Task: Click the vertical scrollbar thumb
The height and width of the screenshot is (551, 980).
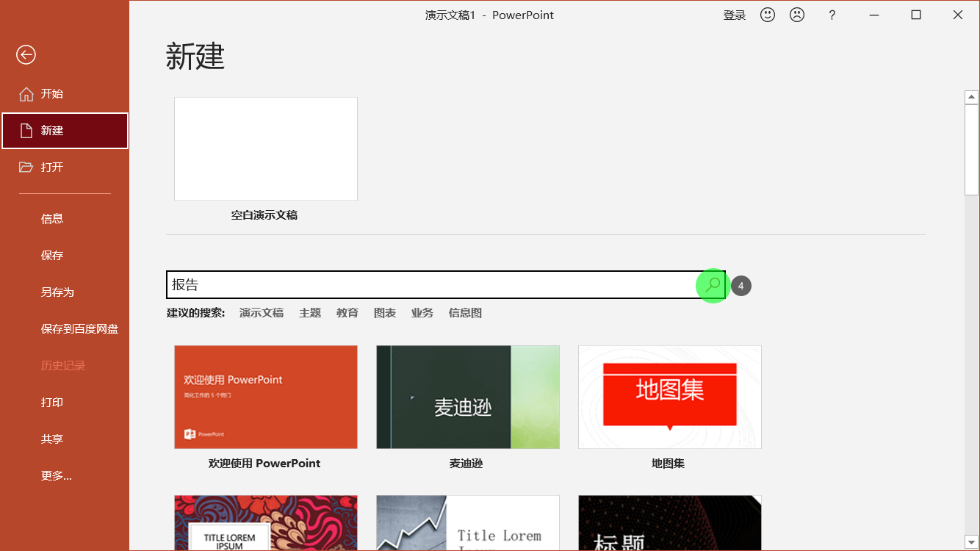Action: [x=971, y=150]
